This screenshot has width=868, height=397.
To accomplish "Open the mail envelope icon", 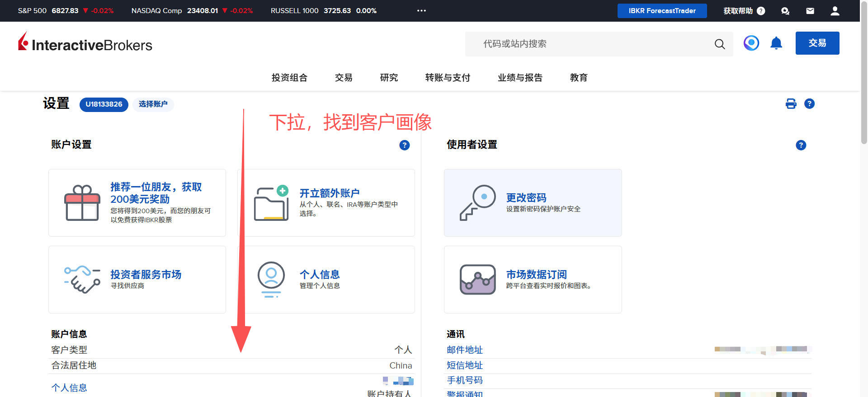I will pyautogui.click(x=810, y=11).
